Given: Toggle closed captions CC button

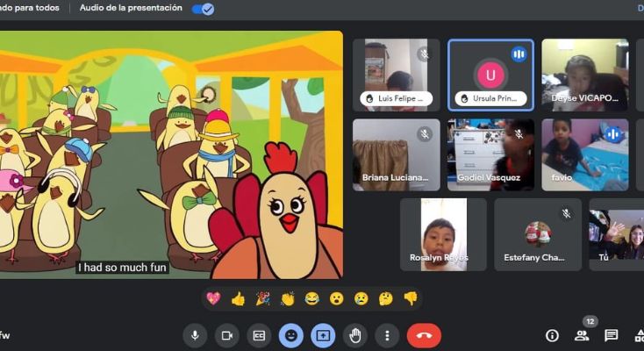Looking at the screenshot, I should coord(259,335).
